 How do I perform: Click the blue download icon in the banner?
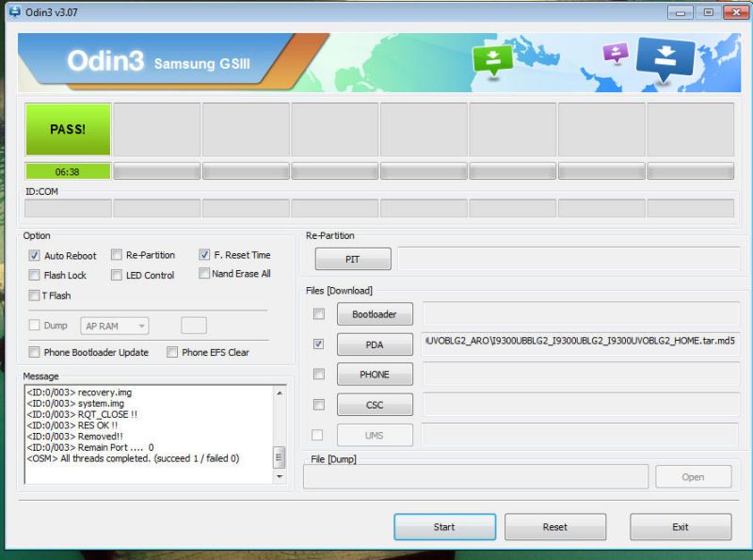[x=665, y=59]
